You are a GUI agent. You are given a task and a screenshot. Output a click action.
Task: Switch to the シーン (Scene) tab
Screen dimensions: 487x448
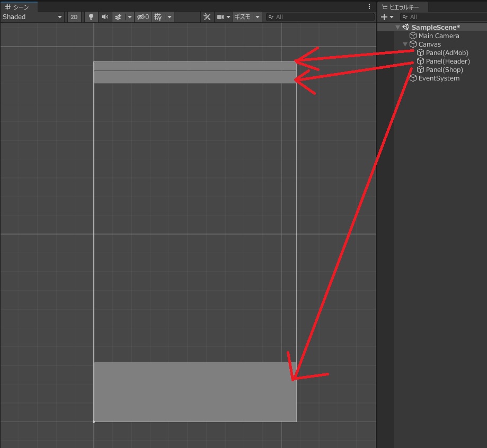(x=17, y=7)
